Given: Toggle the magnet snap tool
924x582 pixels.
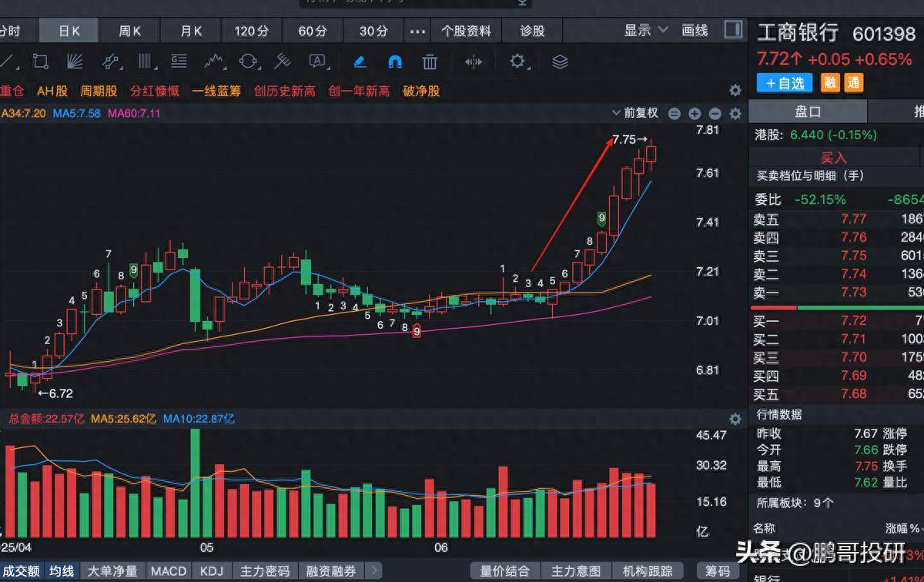Looking at the screenshot, I should [x=394, y=63].
